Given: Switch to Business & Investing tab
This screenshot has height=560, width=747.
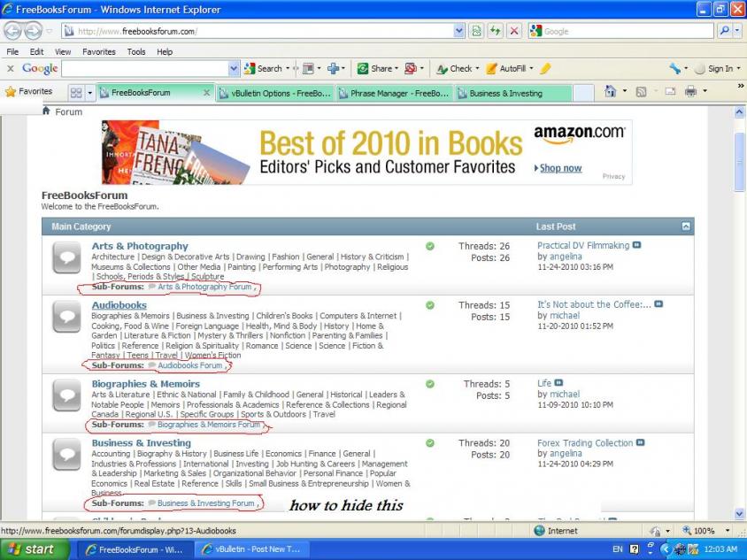Looking at the screenshot, I should [513, 94].
